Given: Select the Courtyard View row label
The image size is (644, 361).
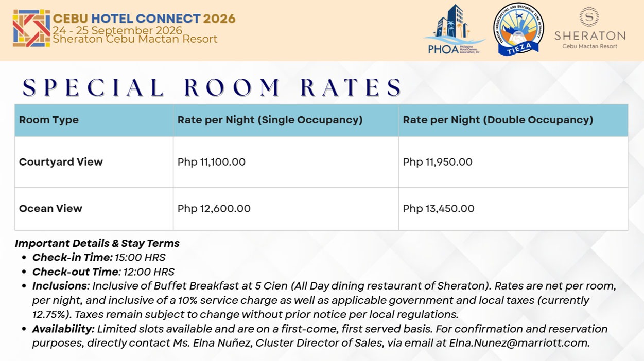Looking at the screenshot, I should (x=61, y=162).
